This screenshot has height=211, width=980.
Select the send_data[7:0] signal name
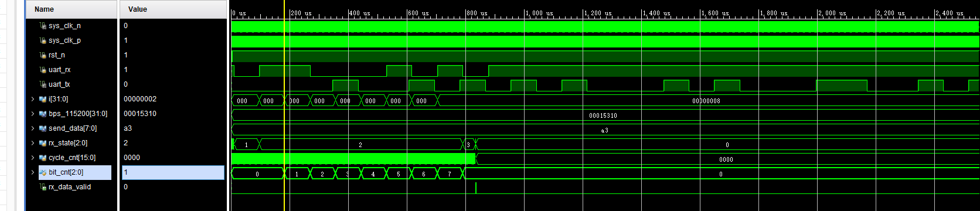[x=73, y=128]
